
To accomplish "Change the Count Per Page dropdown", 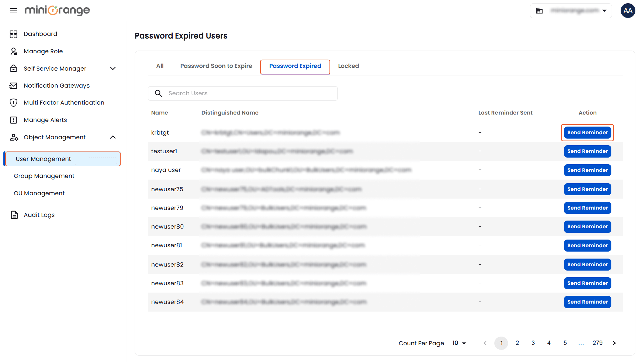I will [x=459, y=343].
